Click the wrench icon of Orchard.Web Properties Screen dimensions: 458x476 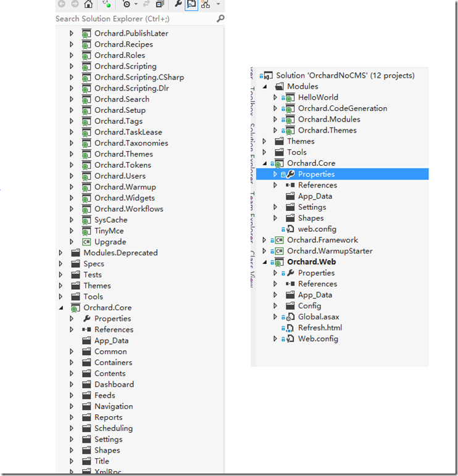point(291,273)
